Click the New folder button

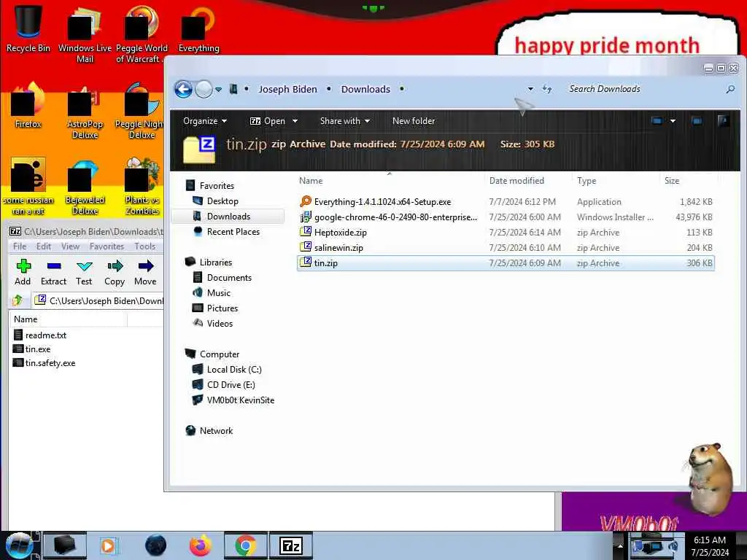(414, 121)
